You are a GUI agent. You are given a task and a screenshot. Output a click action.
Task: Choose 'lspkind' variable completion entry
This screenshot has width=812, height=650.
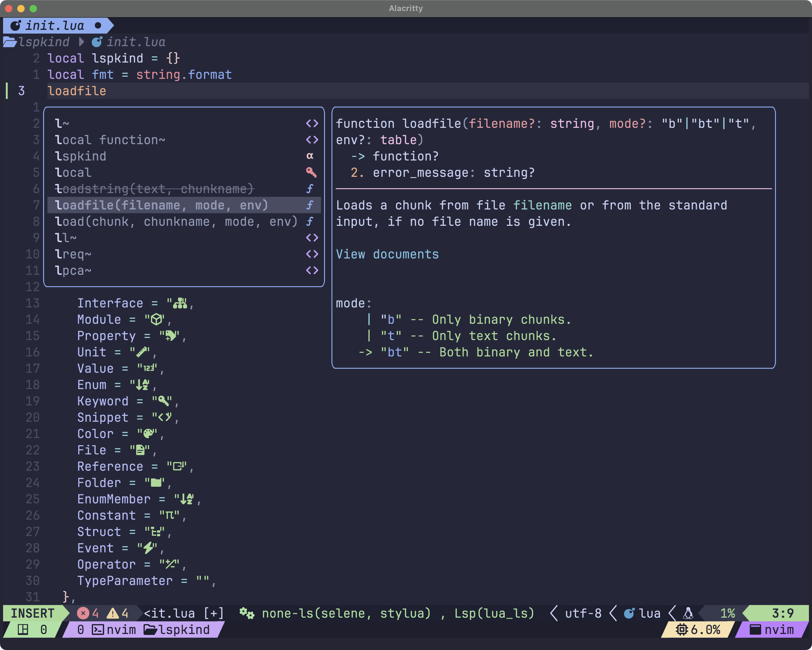coord(184,156)
